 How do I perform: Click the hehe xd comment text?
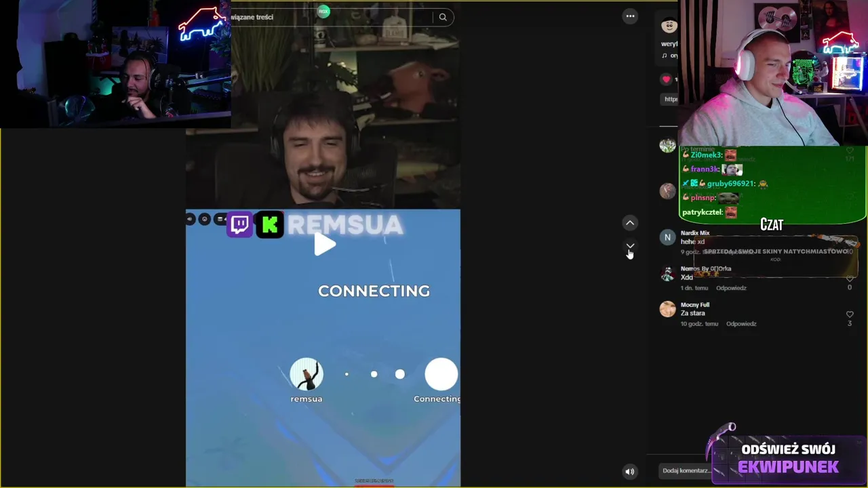[x=692, y=242]
